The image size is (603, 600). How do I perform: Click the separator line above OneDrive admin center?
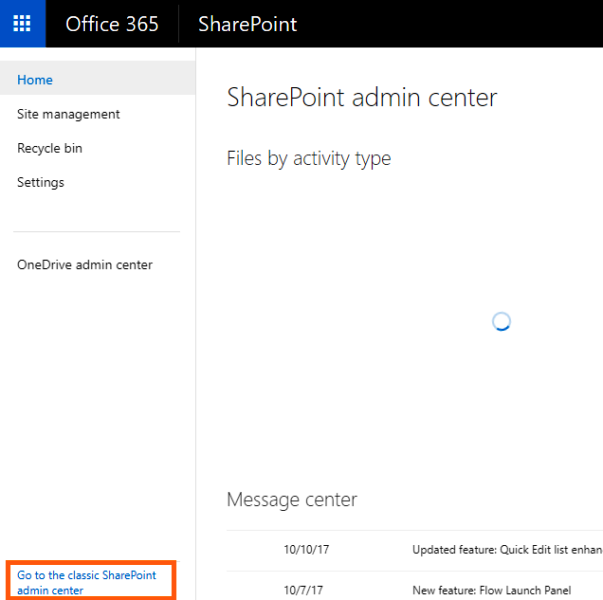pyautogui.click(x=97, y=232)
